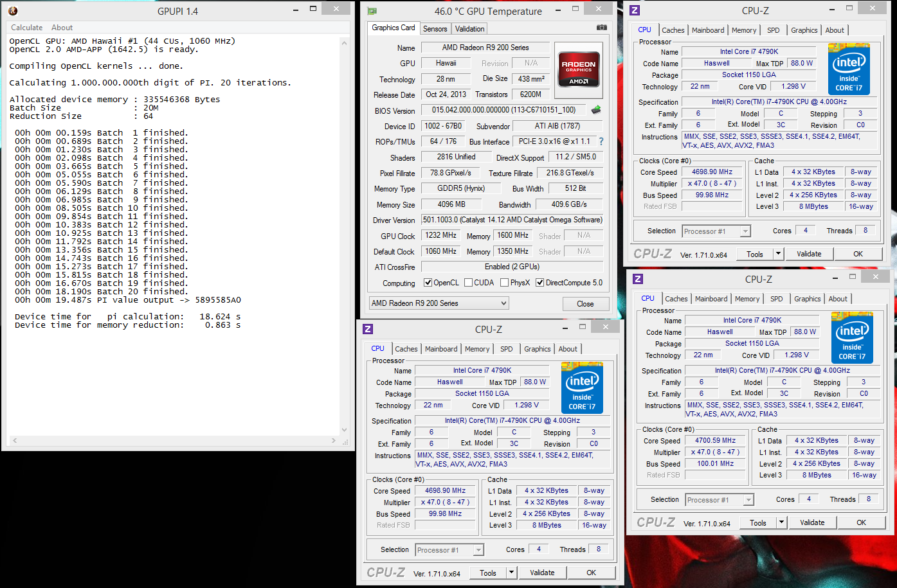
Task: Open the Mainboard tab in the bottom-center CPU-Z window
Action: coord(442,349)
